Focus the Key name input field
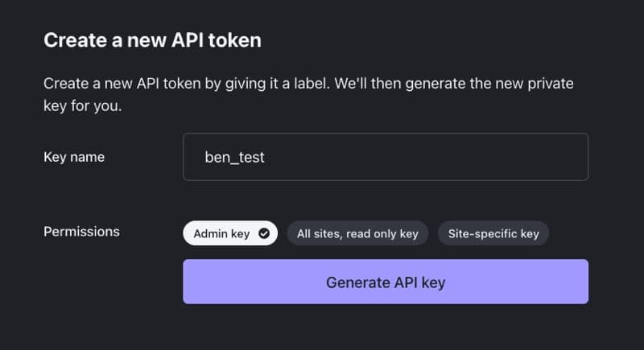Screen dimensions: 644x350 386,157
